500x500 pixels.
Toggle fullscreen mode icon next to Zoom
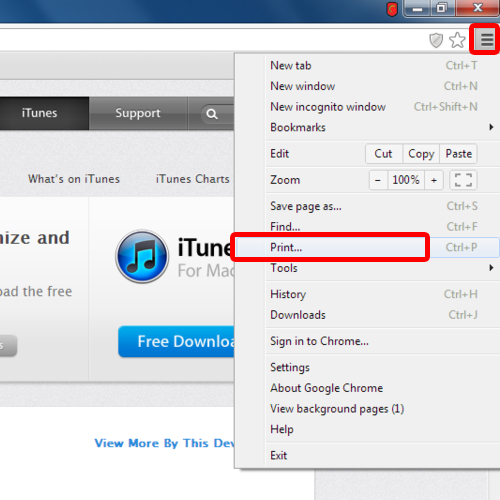[463, 180]
